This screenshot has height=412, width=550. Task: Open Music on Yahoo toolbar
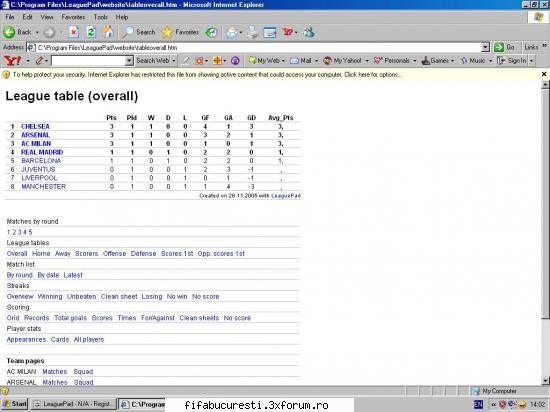pos(473,61)
